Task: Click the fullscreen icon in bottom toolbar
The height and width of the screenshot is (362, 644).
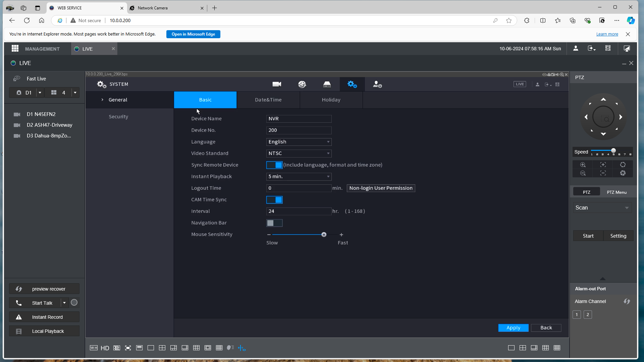Action: pos(128,348)
